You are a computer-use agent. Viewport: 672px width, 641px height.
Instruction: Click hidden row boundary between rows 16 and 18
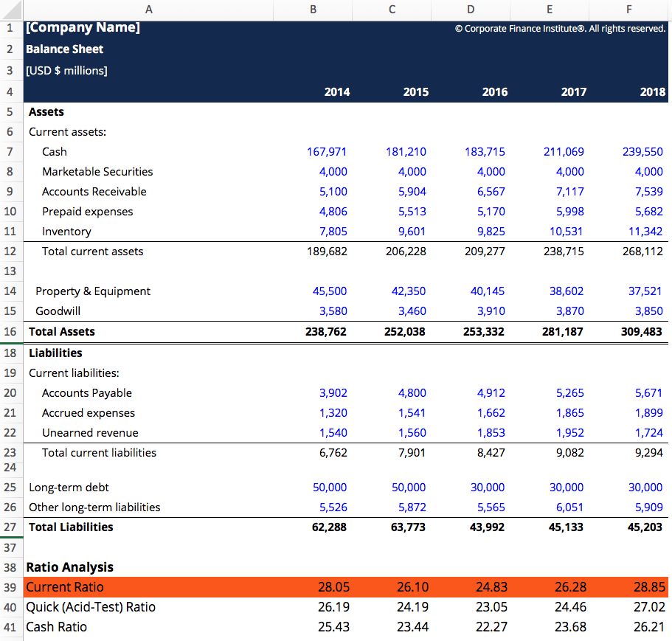(x=10, y=342)
